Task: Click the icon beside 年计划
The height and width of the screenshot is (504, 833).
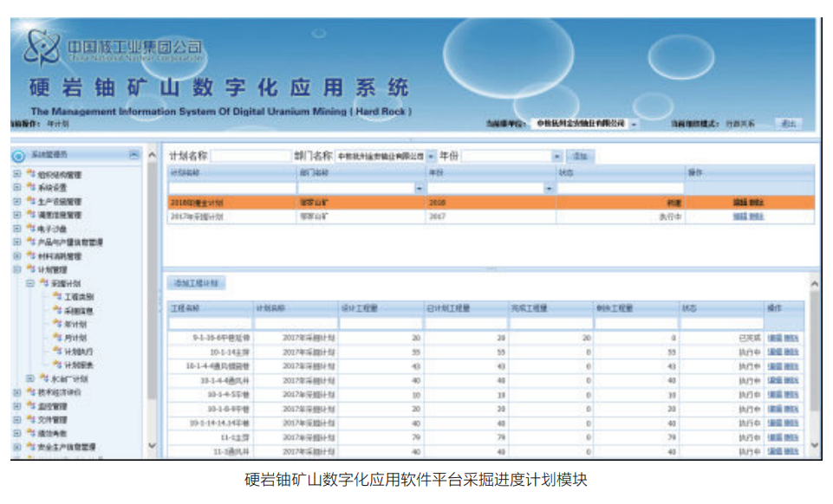Action: pos(57,324)
